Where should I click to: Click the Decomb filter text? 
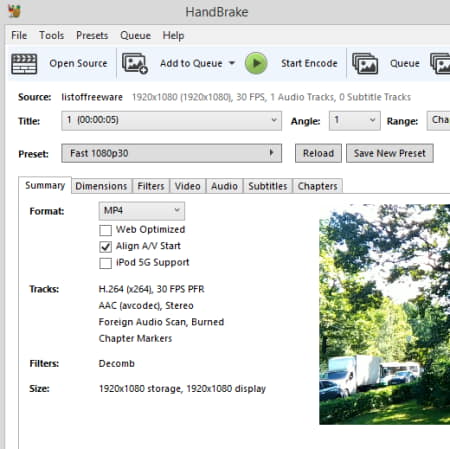tap(117, 363)
